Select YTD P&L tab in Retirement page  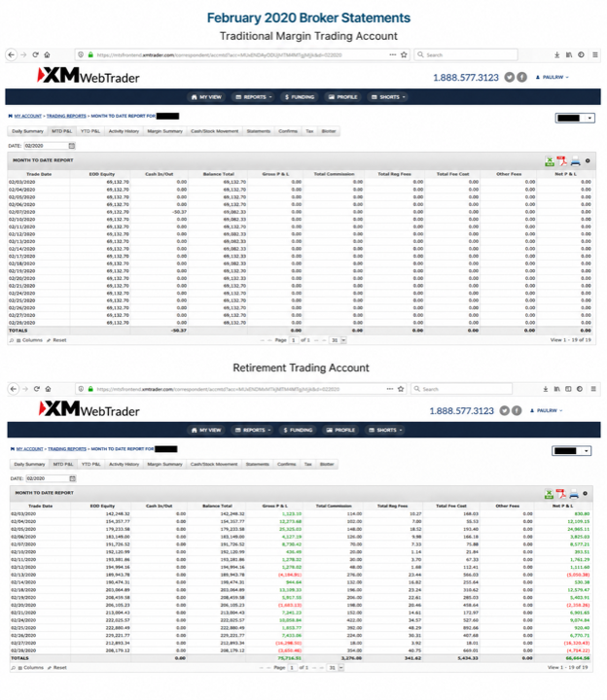coord(91,465)
